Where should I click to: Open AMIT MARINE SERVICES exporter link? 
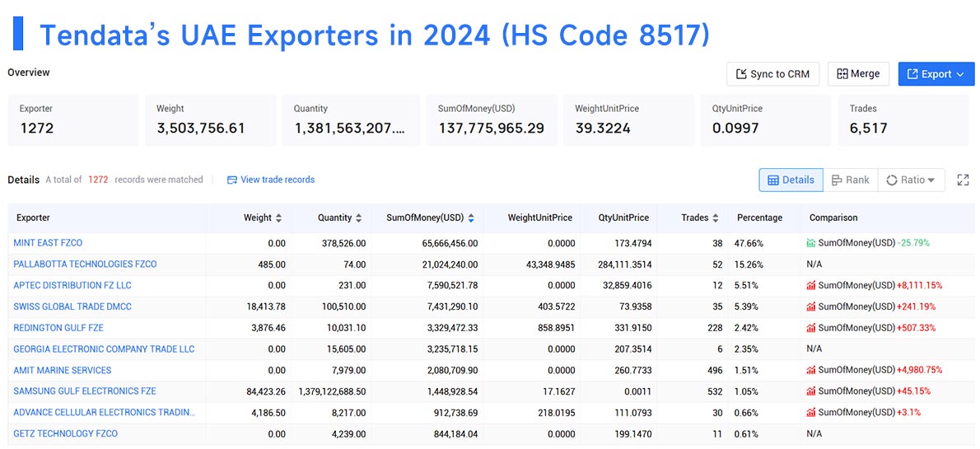point(63,370)
